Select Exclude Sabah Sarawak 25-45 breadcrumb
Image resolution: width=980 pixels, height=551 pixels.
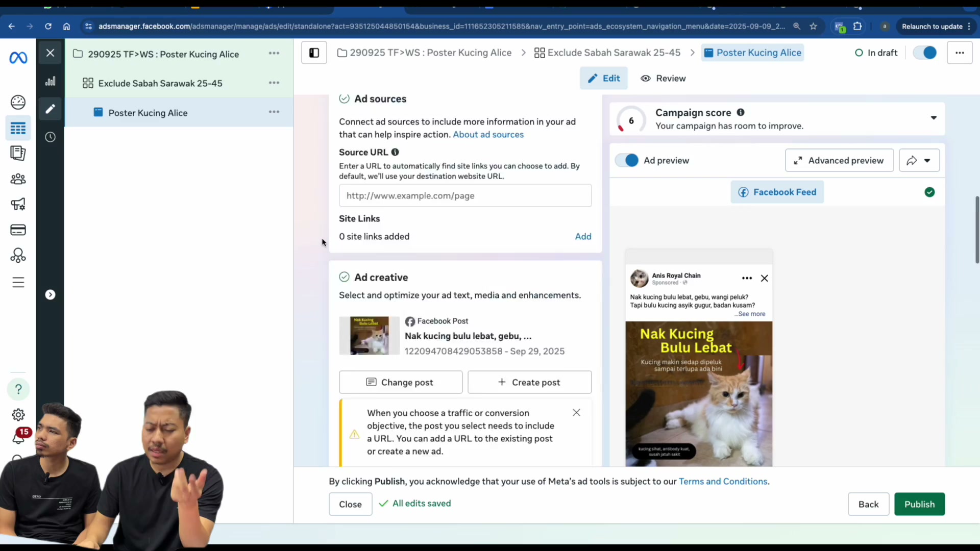607,53
